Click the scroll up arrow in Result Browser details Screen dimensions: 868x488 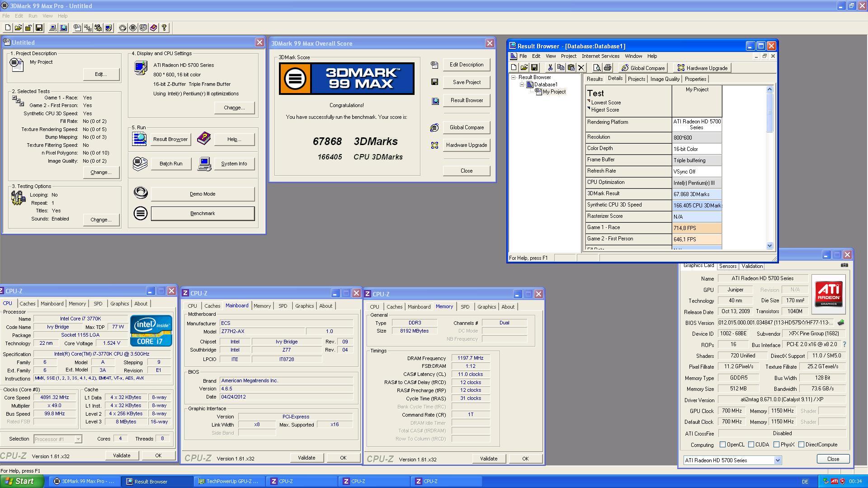click(770, 89)
